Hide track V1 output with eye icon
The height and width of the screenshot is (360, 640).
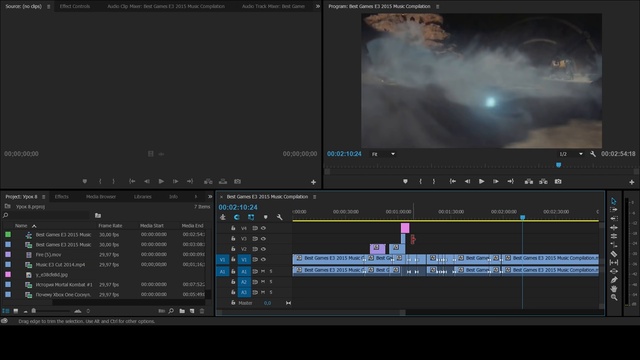coord(264,259)
